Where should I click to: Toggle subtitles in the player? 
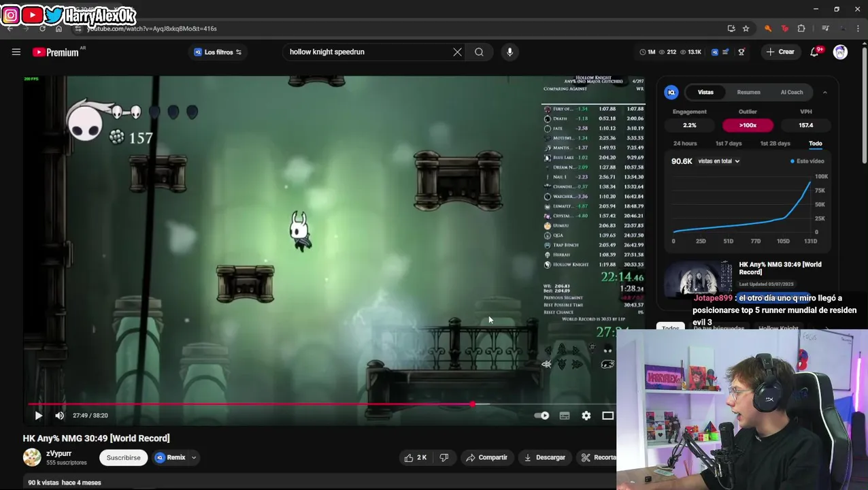pyautogui.click(x=564, y=415)
